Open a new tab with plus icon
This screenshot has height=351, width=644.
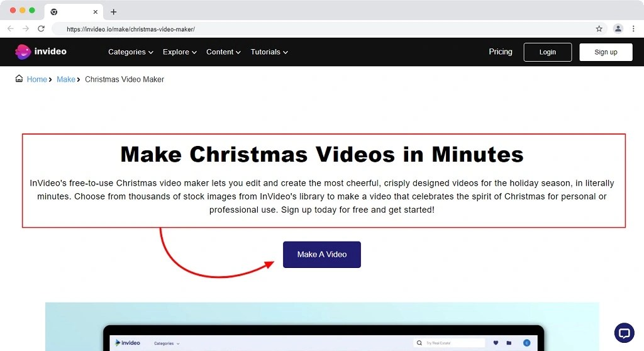coord(113,12)
